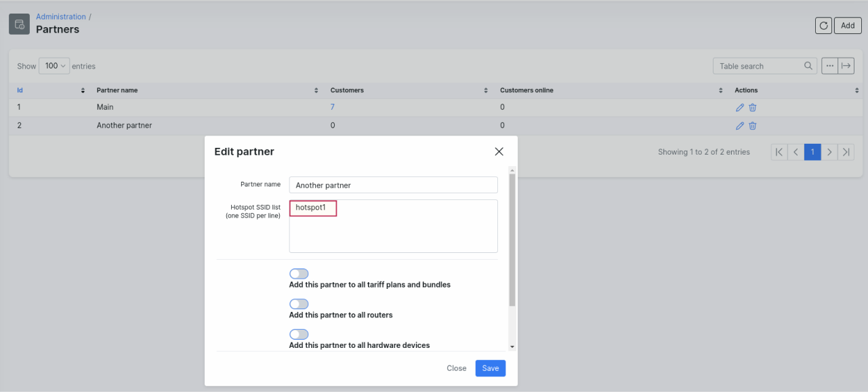
Task: Focus the Partner name input field
Action: 393,185
